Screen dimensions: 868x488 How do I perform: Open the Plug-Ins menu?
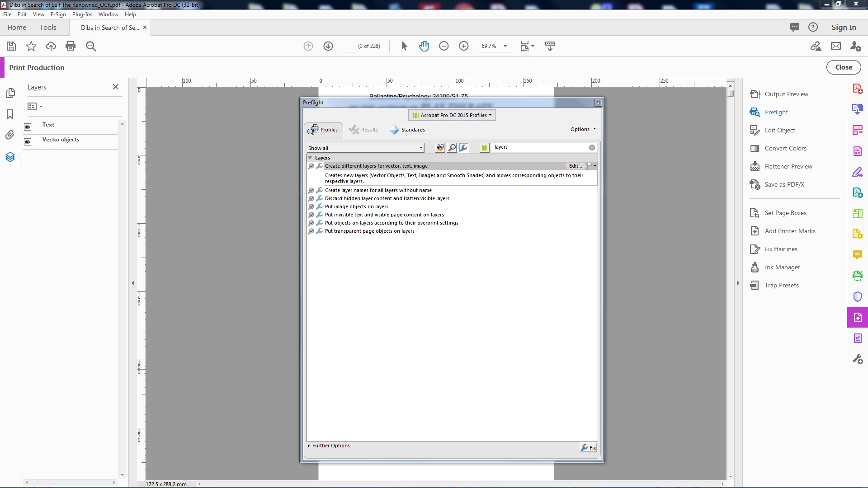click(82, 14)
